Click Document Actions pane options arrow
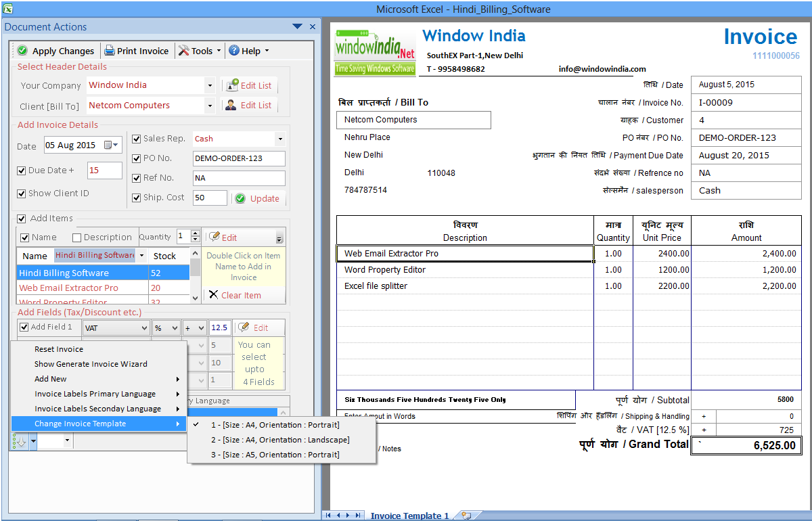 297,26
